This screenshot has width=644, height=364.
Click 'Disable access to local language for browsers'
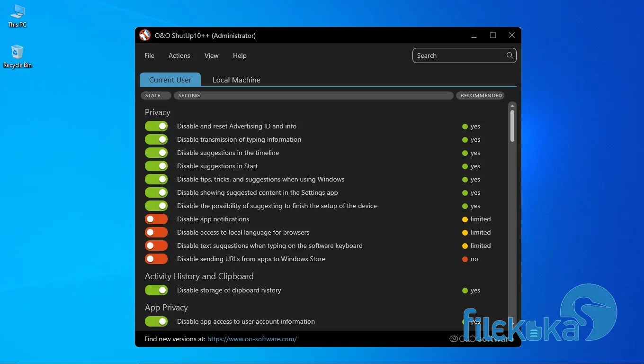243,232
